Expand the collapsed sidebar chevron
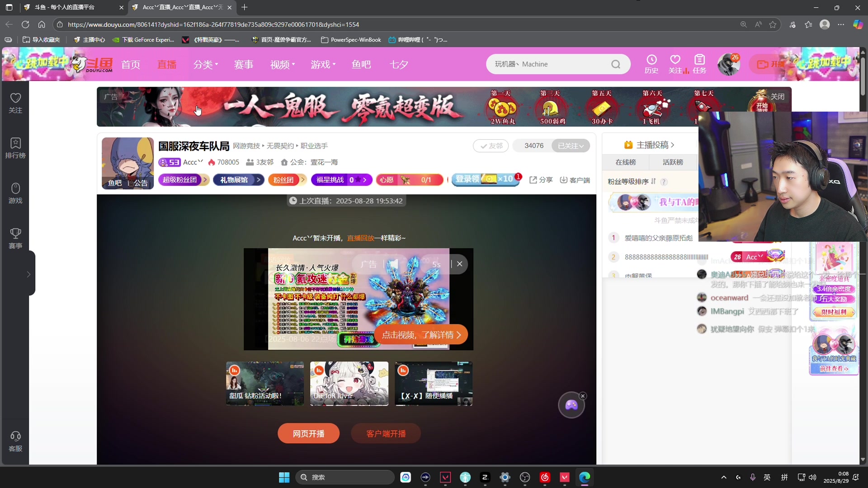Viewport: 868px width, 488px height. pos(28,274)
